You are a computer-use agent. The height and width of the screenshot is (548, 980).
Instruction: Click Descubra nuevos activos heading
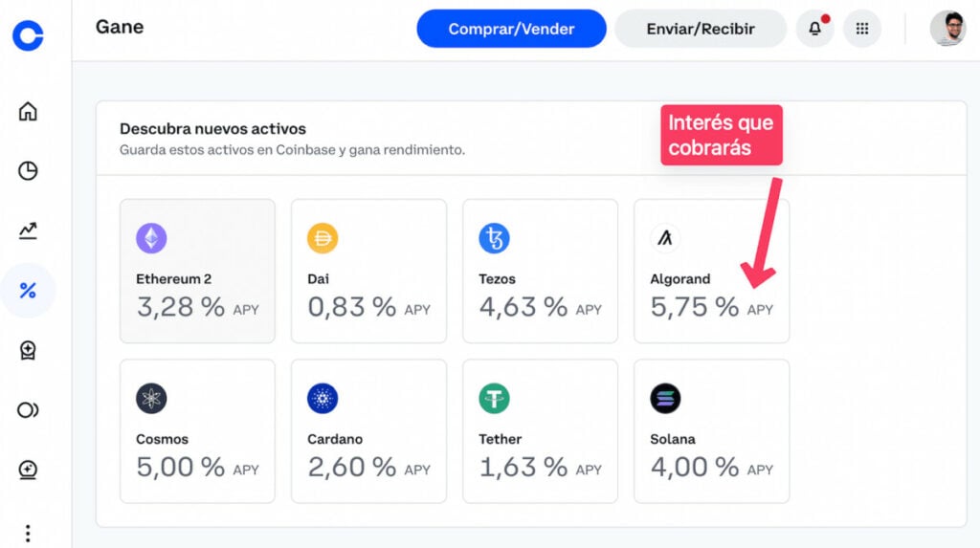(x=212, y=129)
